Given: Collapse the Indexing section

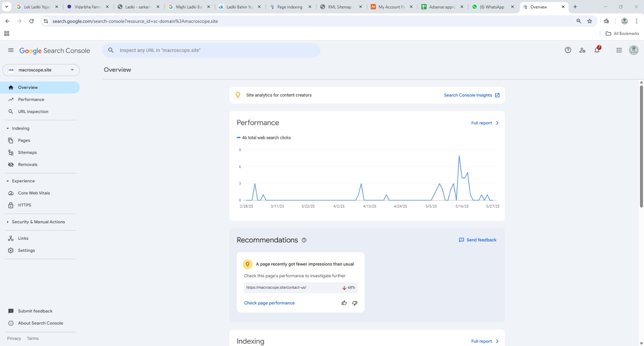Looking at the screenshot, I should click(x=8, y=128).
